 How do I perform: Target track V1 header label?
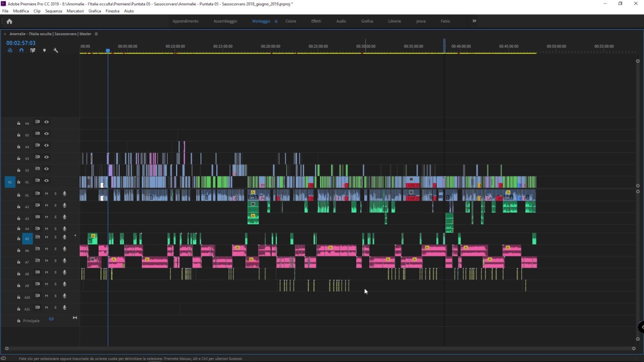[x=27, y=182]
